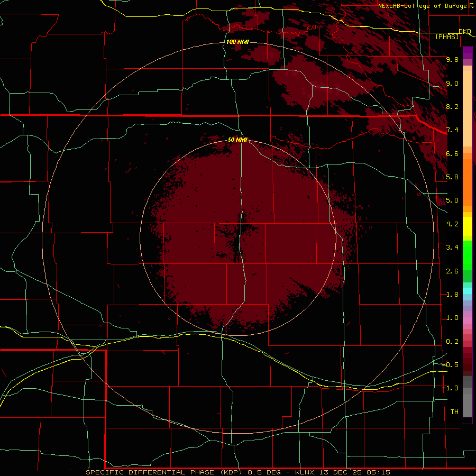
Task: Click the -0.5 value on the color scale
Action: 451,365
